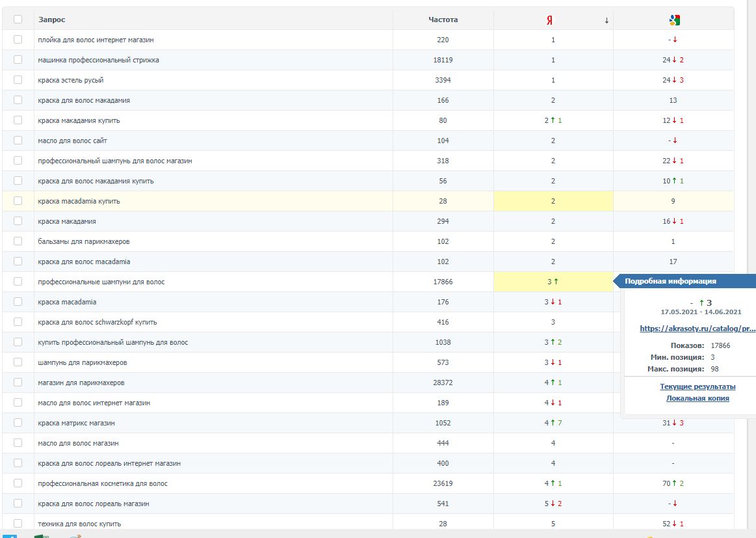Check the 'масло для волос сайт' row
Image resolution: width=756 pixels, height=538 pixels.
18,141
